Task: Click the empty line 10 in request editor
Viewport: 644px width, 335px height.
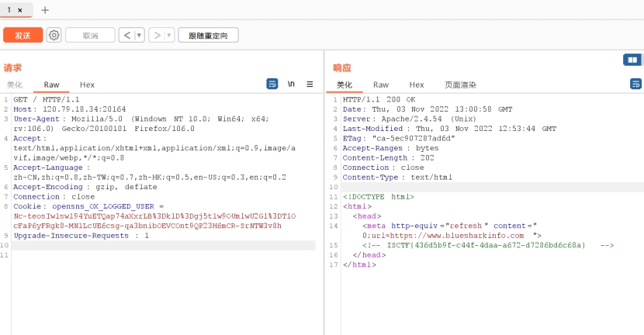Action: point(163,245)
